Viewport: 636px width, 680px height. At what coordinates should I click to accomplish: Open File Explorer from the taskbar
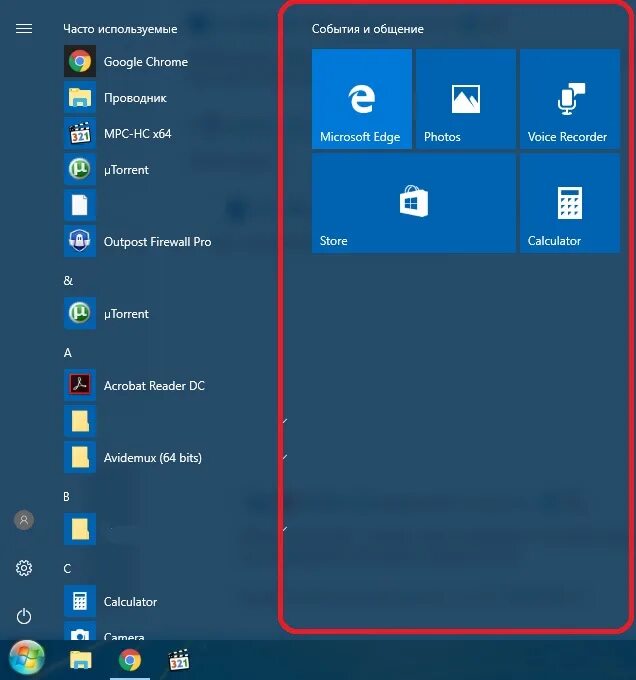pyautogui.click(x=80, y=660)
